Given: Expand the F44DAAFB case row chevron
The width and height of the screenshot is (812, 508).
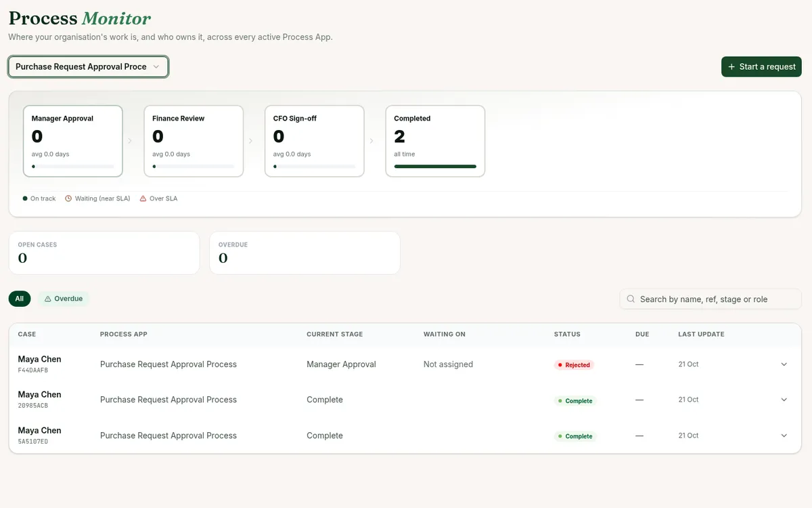Looking at the screenshot, I should click(x=784, y=364).
